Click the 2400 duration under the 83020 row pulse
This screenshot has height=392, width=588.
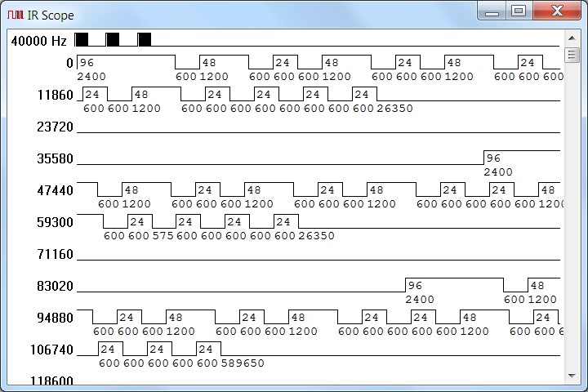420,300
